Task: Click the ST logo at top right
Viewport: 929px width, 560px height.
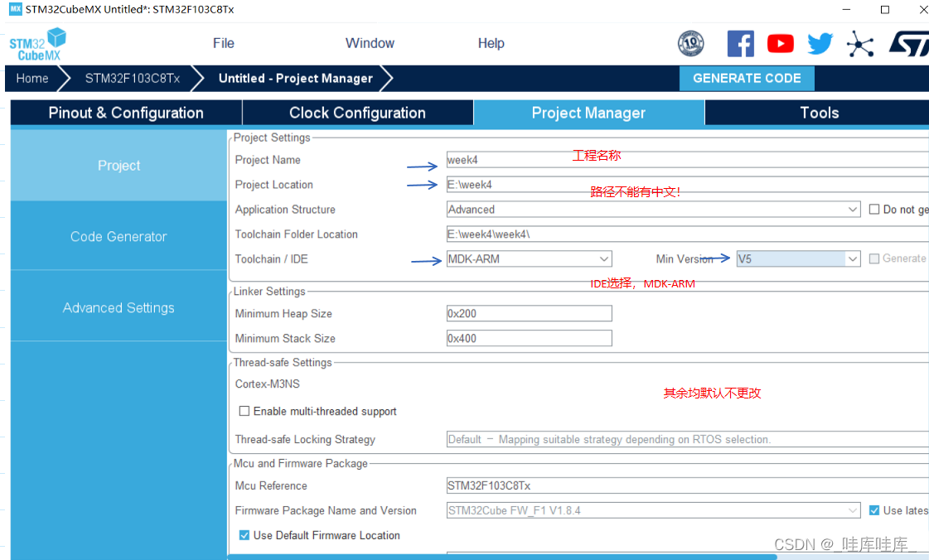Action: click(909, 44)
